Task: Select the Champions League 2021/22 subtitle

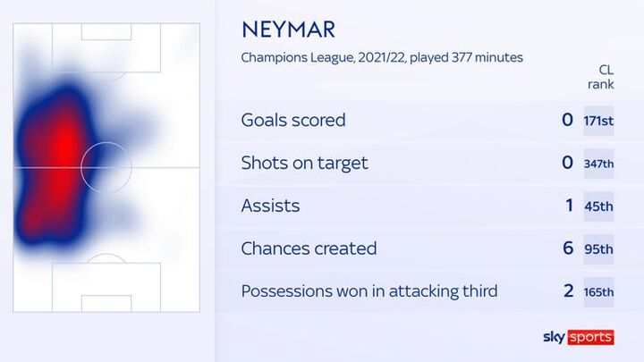Action: [382, 57]
